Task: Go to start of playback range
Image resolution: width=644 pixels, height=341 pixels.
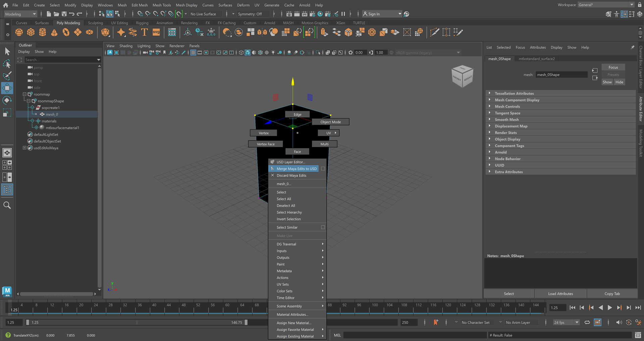Action: (573, 308)
